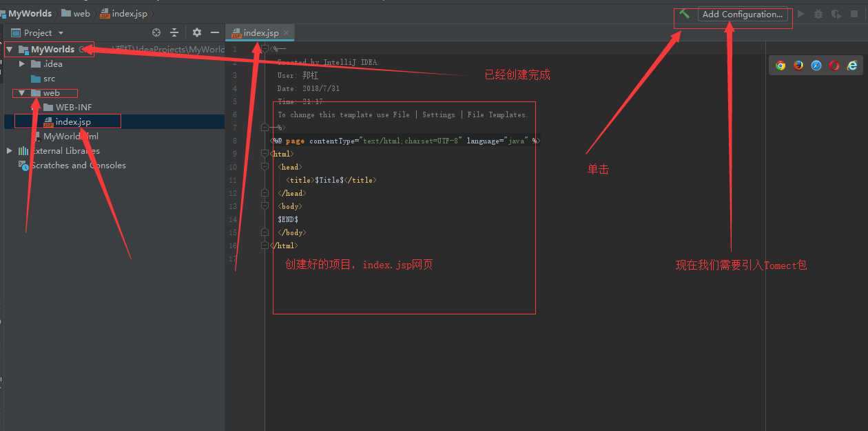Open page in Opera browser icon

click(x=834, y=66)
